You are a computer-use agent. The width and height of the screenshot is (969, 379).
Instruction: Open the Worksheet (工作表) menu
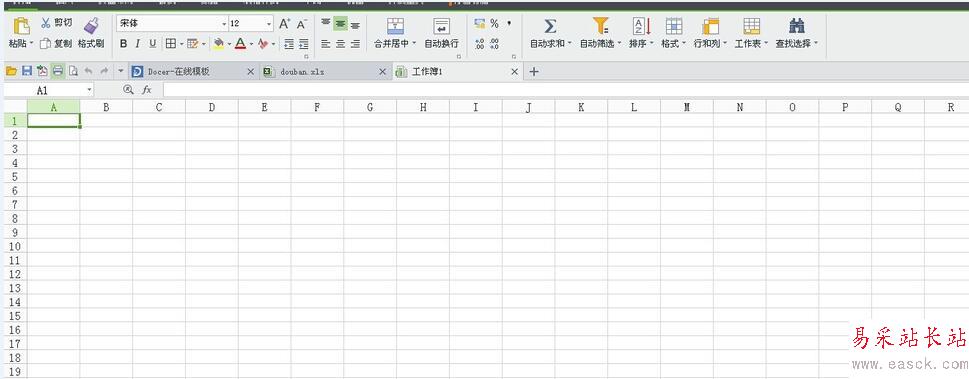(751, 33)
